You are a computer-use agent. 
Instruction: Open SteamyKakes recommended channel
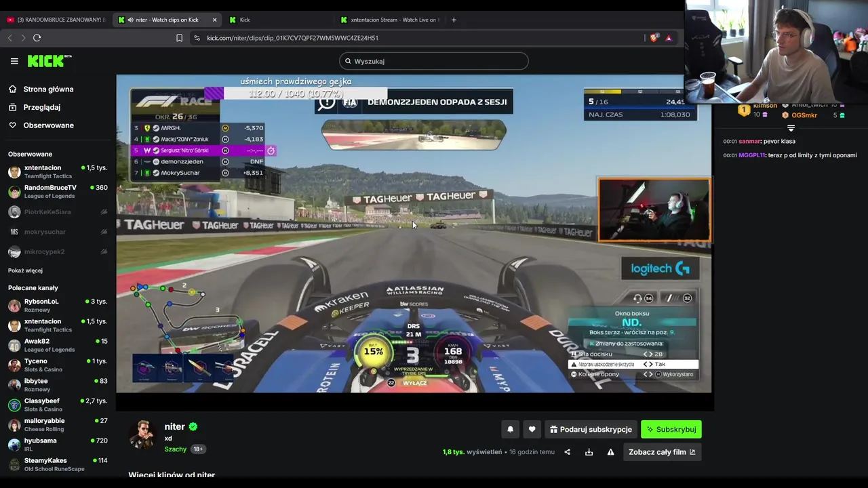[x=58, y=464]
